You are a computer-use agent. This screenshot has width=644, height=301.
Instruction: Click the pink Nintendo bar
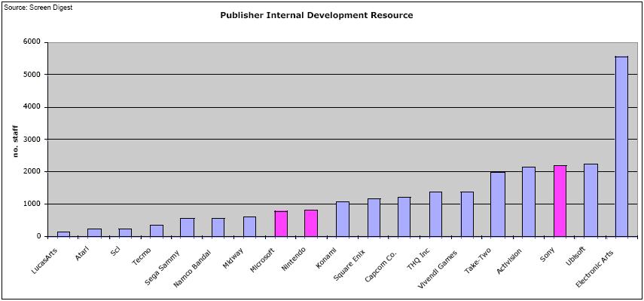pos(311,223)
